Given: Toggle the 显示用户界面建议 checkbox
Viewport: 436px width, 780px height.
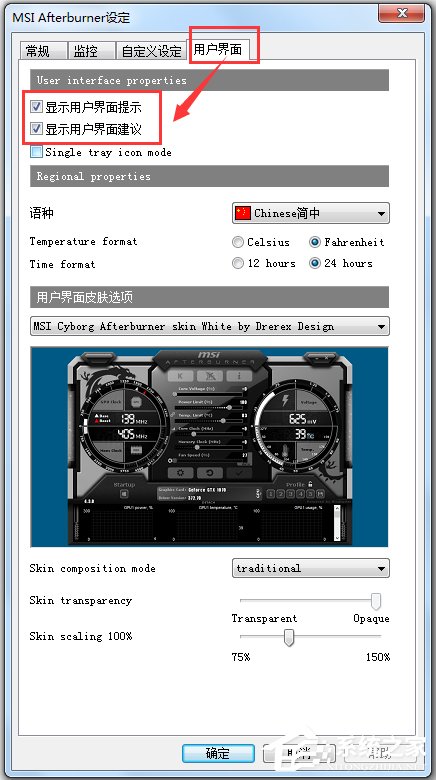Looking at the screenshot, I should pos(36,129).
